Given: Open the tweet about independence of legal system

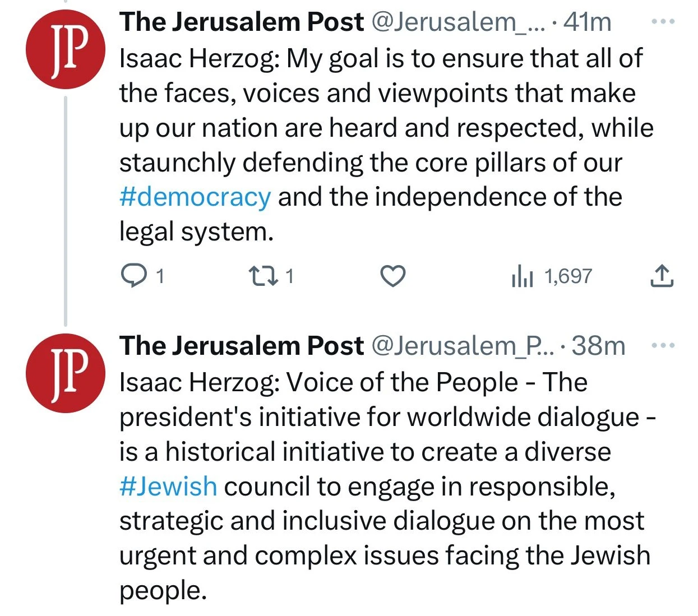Looking at the screenshot, I should point(381,146).
